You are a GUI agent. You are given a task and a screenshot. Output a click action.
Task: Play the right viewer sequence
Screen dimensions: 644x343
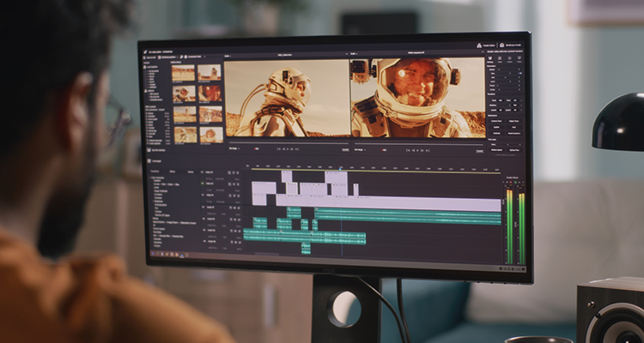pyautogui.click(x=417, y=151)
